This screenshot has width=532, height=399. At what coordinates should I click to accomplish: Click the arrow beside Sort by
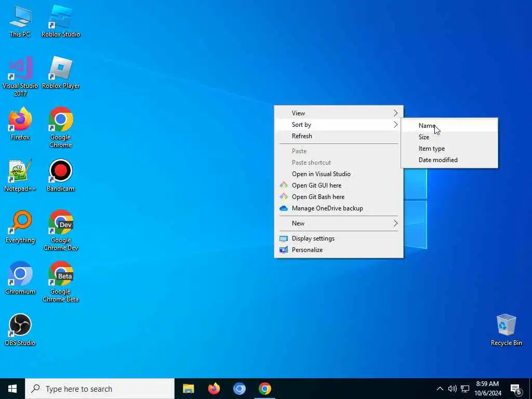(395, 125)
